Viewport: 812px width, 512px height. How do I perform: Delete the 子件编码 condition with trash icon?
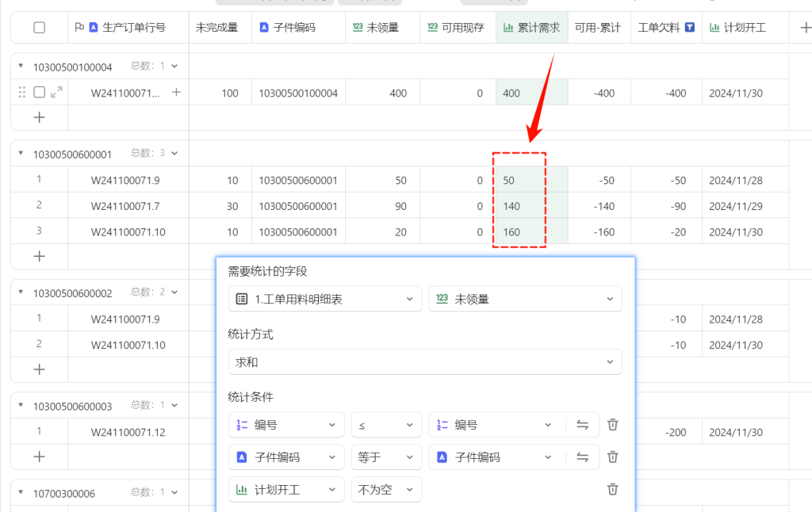click(613, 457)
